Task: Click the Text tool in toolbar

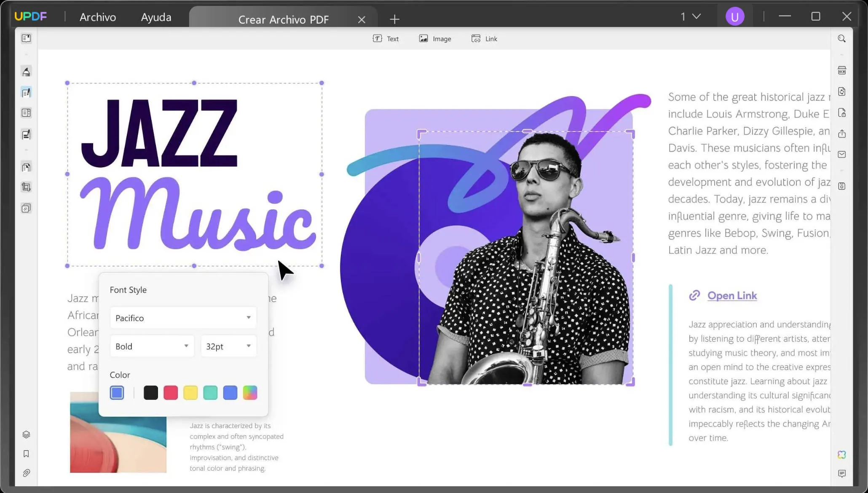Action: (x=386, y=38)
